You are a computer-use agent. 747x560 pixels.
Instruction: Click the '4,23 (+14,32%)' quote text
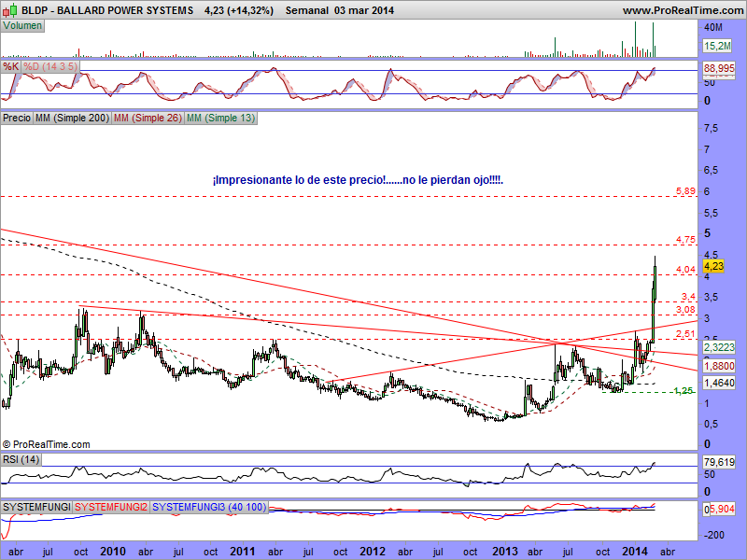click(239, 10)
